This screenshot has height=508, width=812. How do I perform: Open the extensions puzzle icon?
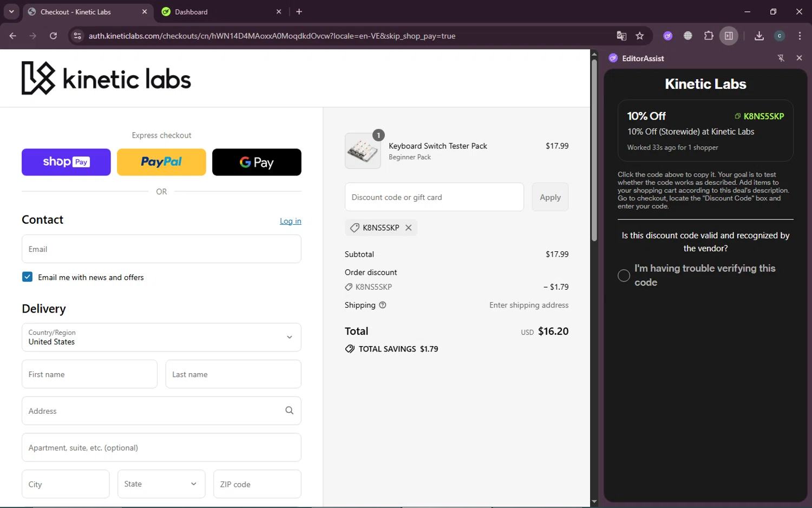point(709,36)
